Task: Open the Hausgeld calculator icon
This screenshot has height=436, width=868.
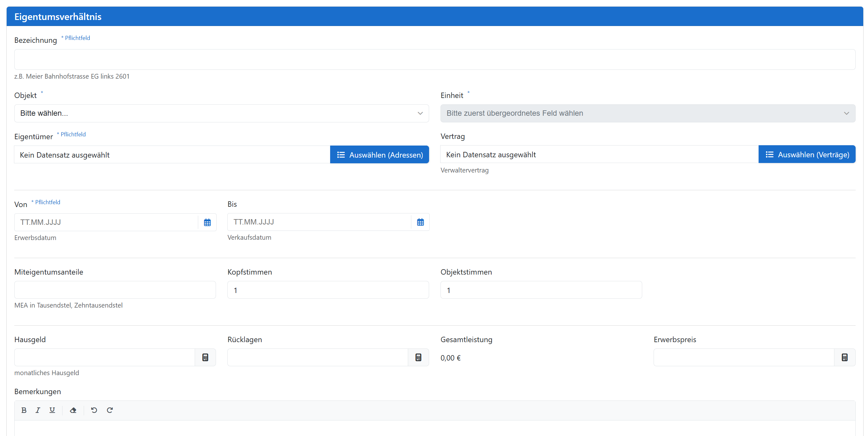Action: 205,357
